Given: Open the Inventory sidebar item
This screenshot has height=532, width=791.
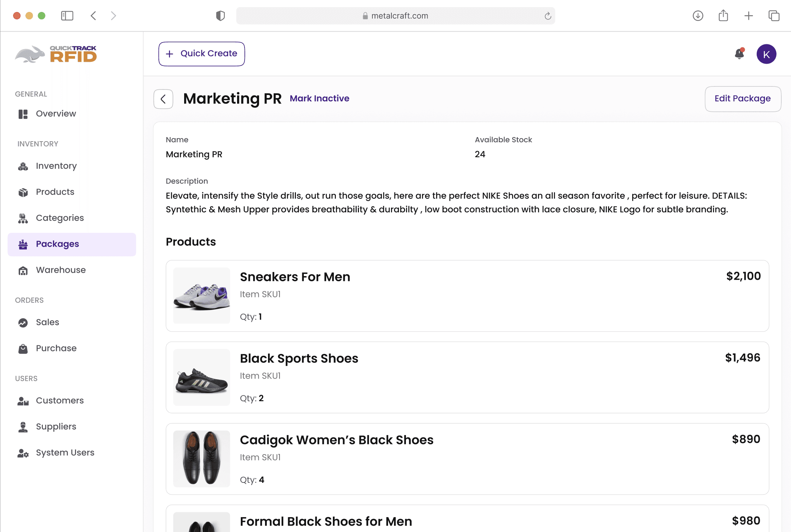Looking at the screenshot, I should click(56, 166).
